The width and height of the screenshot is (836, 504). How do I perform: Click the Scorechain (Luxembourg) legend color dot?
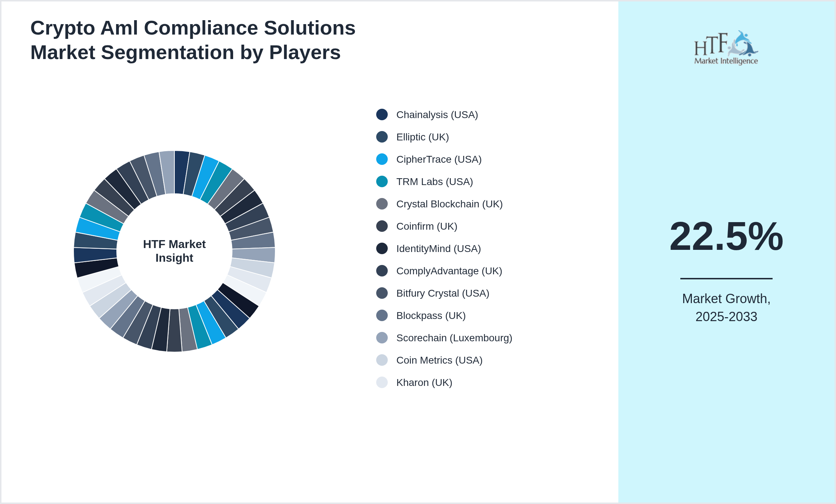click(x=382, y=338)
